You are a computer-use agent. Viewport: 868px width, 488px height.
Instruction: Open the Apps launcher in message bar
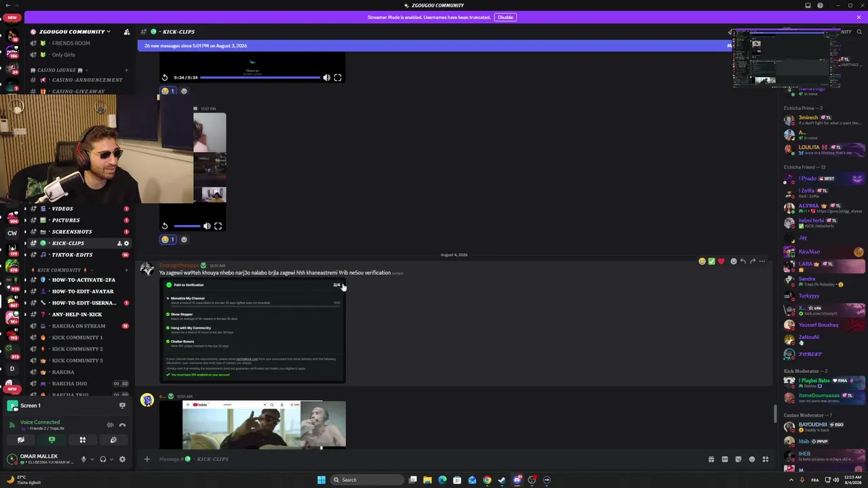click(765, 459)
